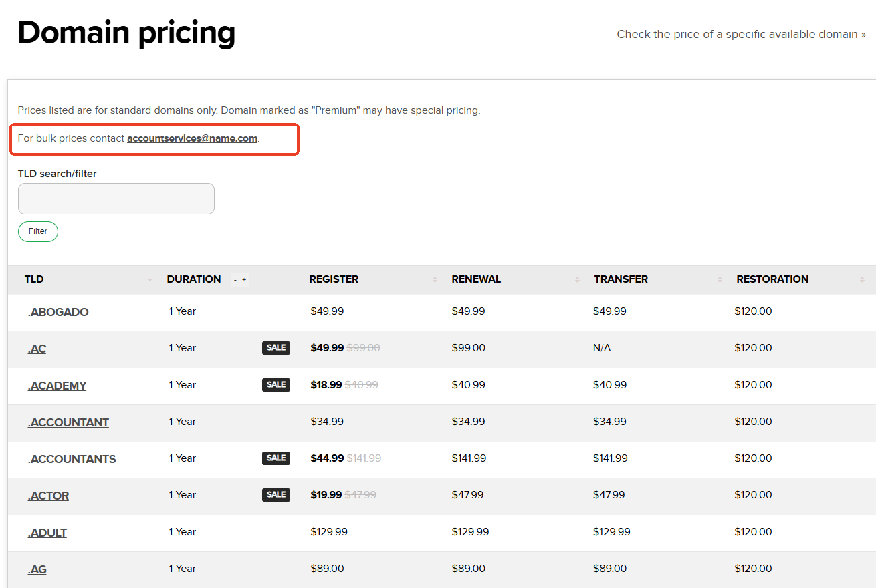Check the price of a specific available domain
The width and height of the screenshot is (876, 588).
(741, 34)
